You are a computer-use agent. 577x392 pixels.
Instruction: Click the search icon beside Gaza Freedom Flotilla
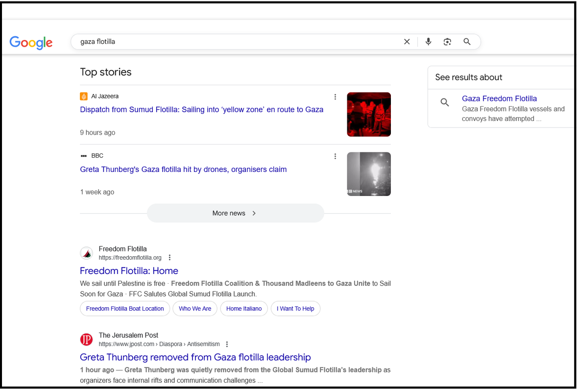(x=445, y=102)
